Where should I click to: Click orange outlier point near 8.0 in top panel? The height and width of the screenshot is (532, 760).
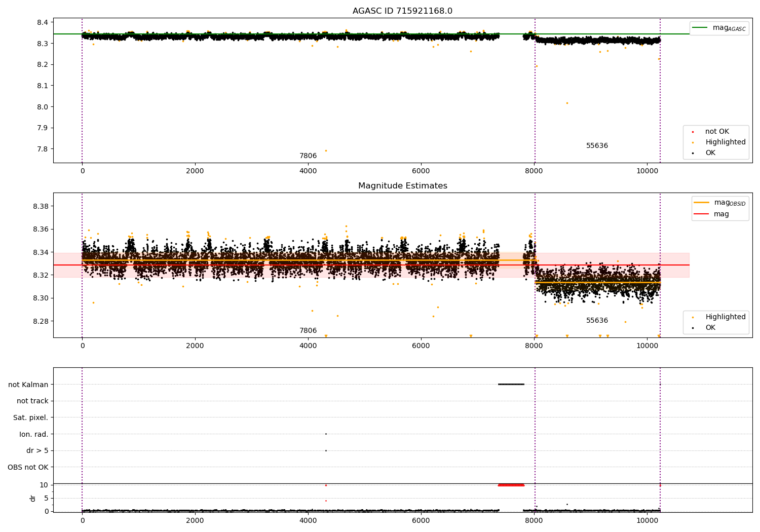click(567, 103)
